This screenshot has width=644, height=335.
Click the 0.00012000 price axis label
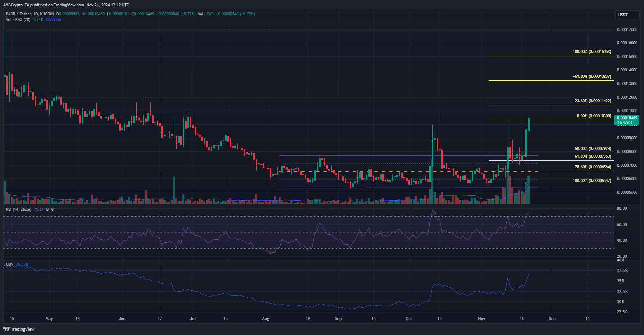(x=627, y=97)
